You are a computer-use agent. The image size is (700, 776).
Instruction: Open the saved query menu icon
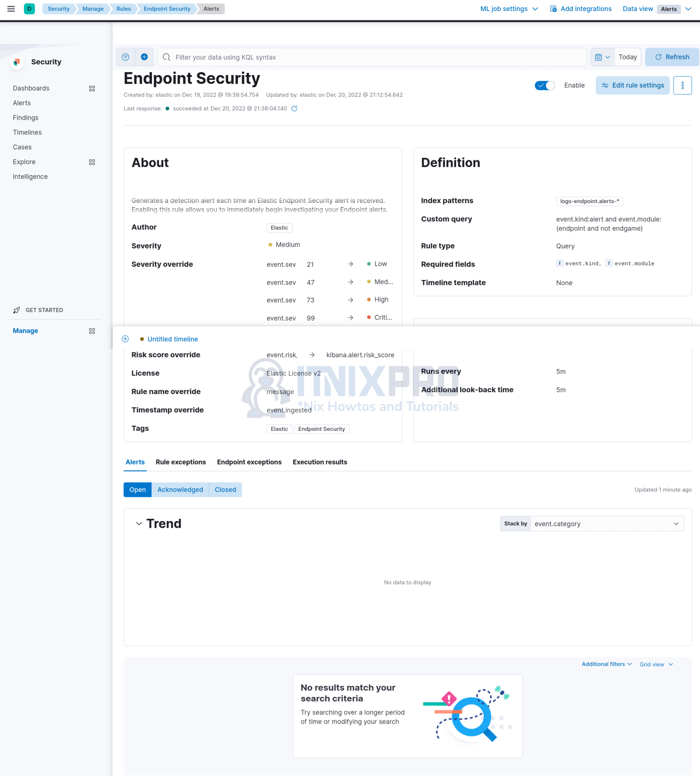125,57
